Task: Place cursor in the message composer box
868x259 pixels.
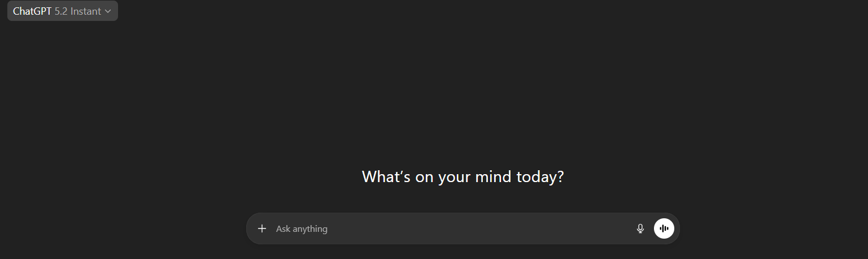Action: pos(452,228)
